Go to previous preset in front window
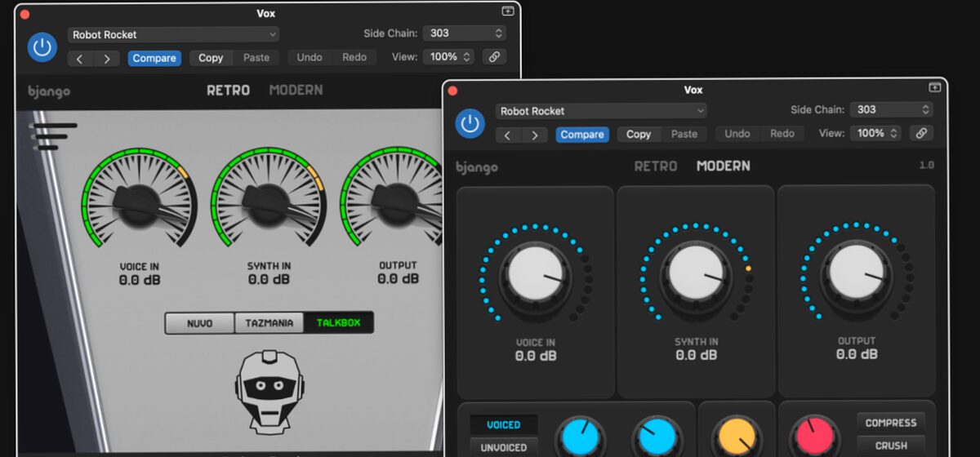 pyautogui.click(x=508, y=135)
